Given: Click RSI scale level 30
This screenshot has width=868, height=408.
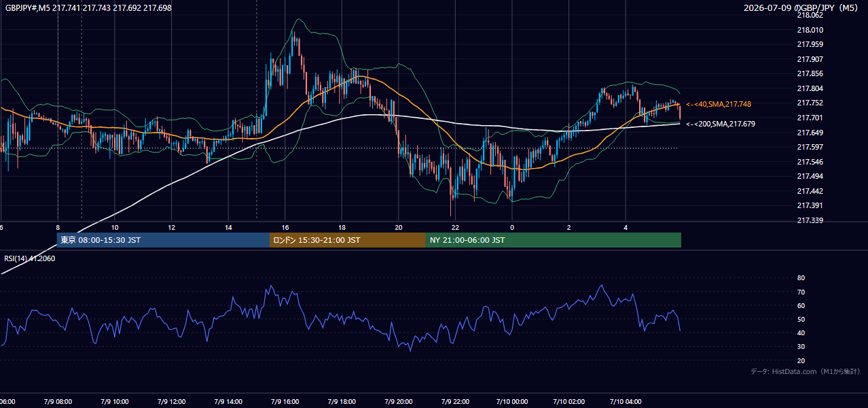Looking at the screenshot, I should click(x=801, y=347).
